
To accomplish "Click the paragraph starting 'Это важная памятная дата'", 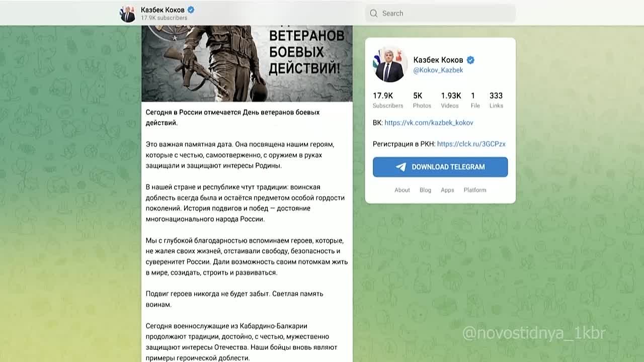I will click(240, 155).
